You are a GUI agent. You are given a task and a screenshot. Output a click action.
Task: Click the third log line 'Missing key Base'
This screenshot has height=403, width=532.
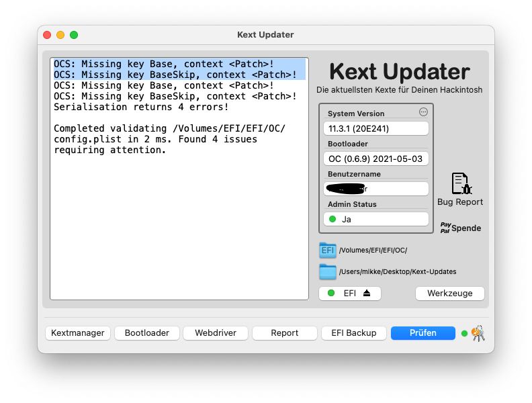[164, 85]
